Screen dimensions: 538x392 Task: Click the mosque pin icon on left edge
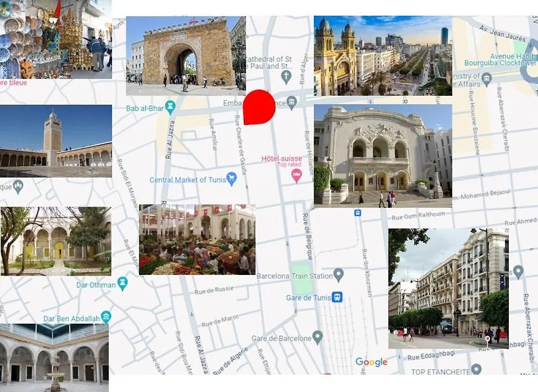tap(18, 186)
